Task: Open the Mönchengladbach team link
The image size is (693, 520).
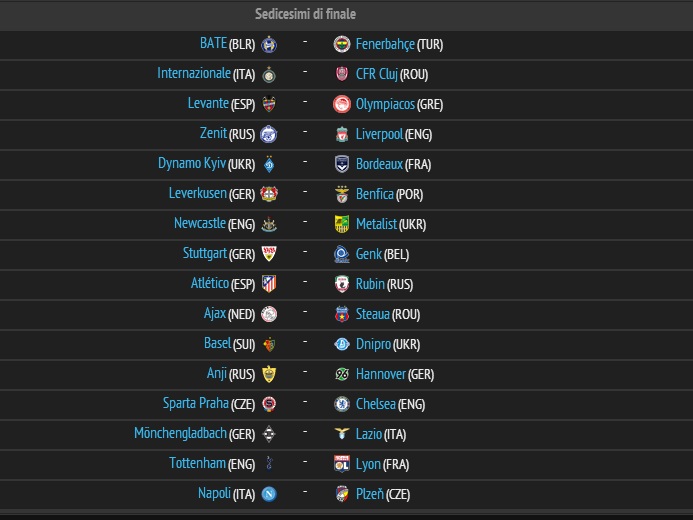Action: pyautogui.click(x=180, y=434)
